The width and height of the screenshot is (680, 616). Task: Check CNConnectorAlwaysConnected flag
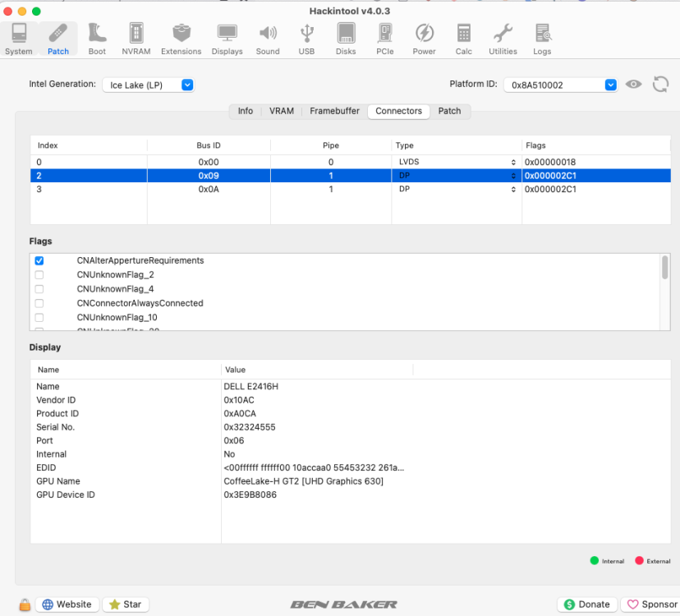coord(39,303)
